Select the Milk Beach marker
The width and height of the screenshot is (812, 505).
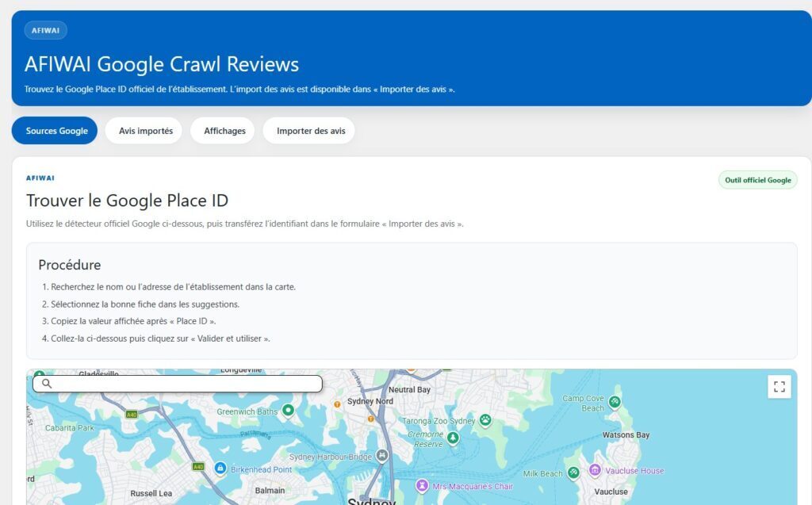pos(573,472)
